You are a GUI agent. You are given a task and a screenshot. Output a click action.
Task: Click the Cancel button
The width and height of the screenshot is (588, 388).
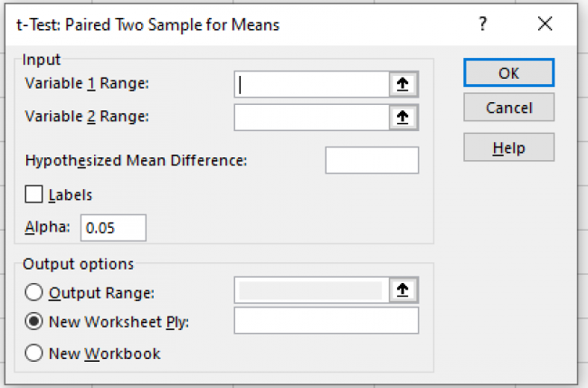click(x=508, y=109)
